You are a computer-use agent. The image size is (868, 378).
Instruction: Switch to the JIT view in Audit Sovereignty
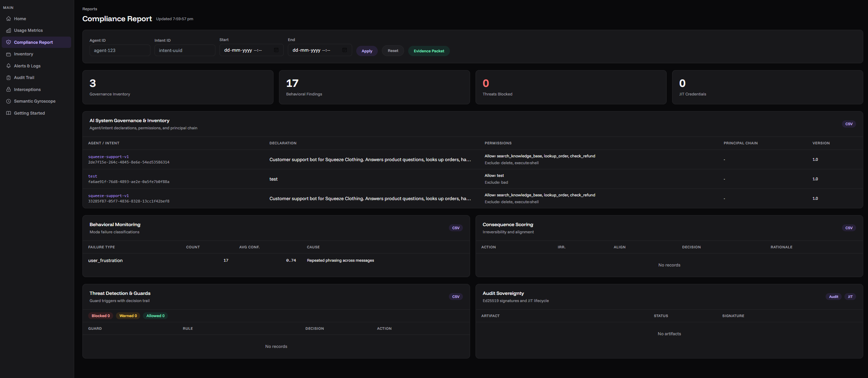click(850, 297)
